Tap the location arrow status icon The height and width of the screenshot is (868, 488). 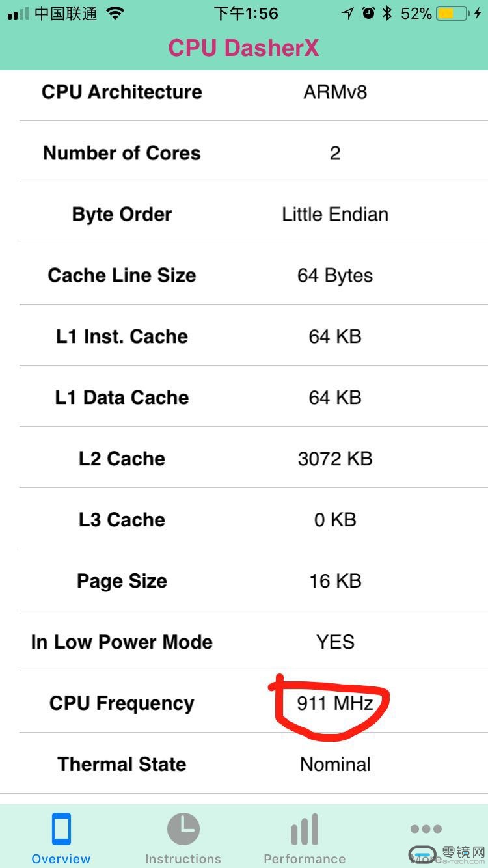(x=348, y=14)
